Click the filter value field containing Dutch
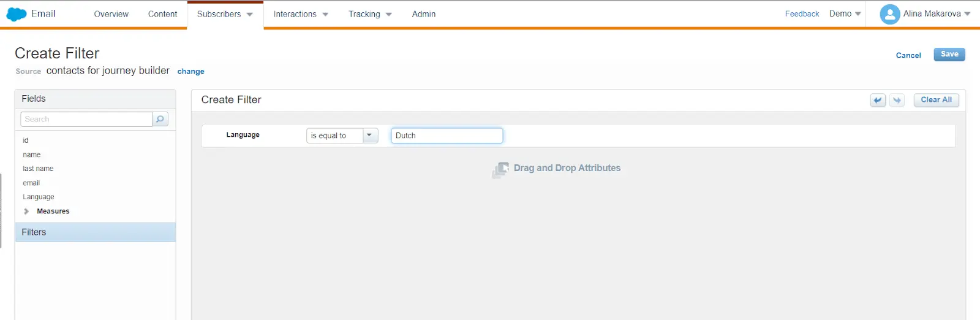This screenshot has height=320, width=980. click(x=447, y=135)
